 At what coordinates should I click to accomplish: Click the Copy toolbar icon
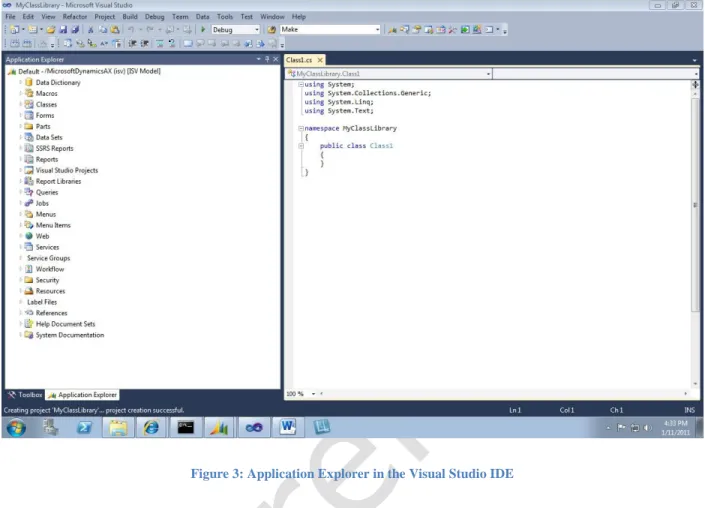[x=103, y=30]
